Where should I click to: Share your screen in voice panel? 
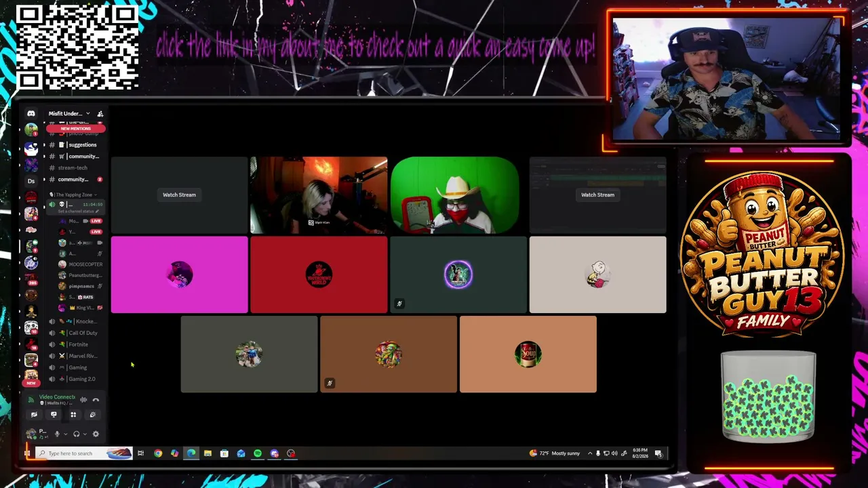pyautogui.click(x=54, y=415)
